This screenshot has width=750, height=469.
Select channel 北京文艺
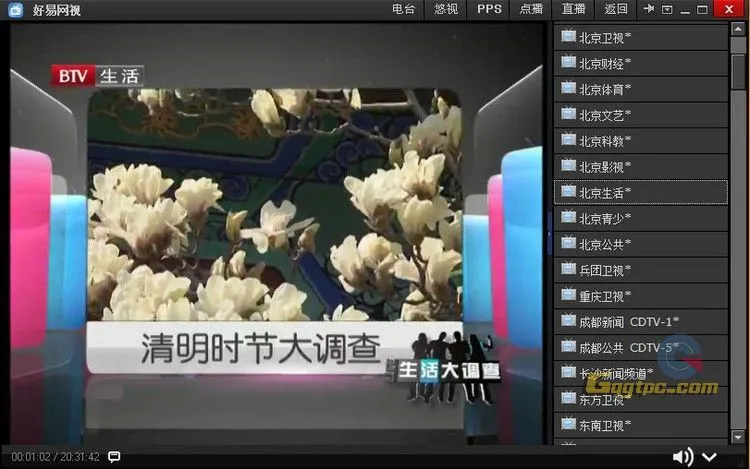click(640, 115)
